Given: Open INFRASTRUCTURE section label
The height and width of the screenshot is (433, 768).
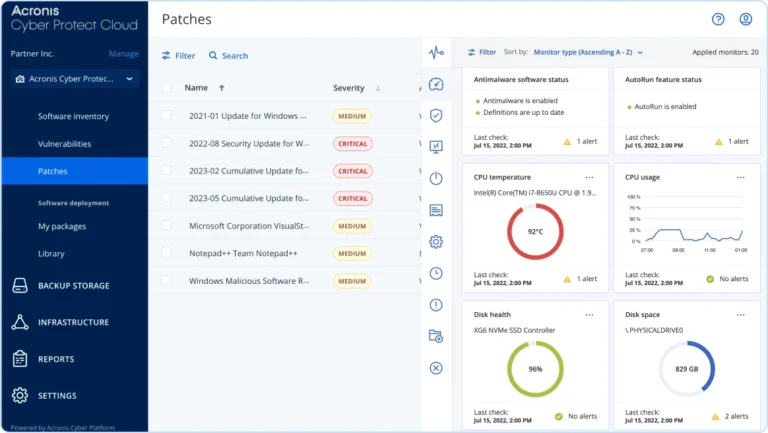Looking at the screenshot, I should (73, 322).
